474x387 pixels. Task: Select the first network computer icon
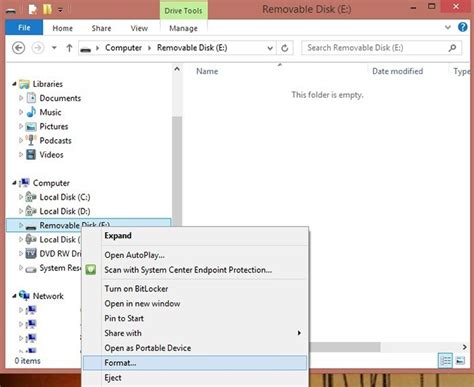(31, 310)
